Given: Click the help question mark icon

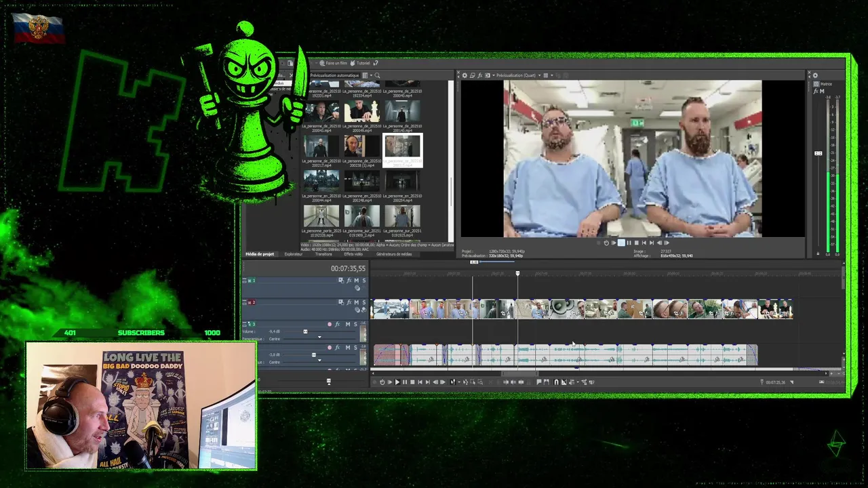Looking at the screenshot, I should (376, 63).
